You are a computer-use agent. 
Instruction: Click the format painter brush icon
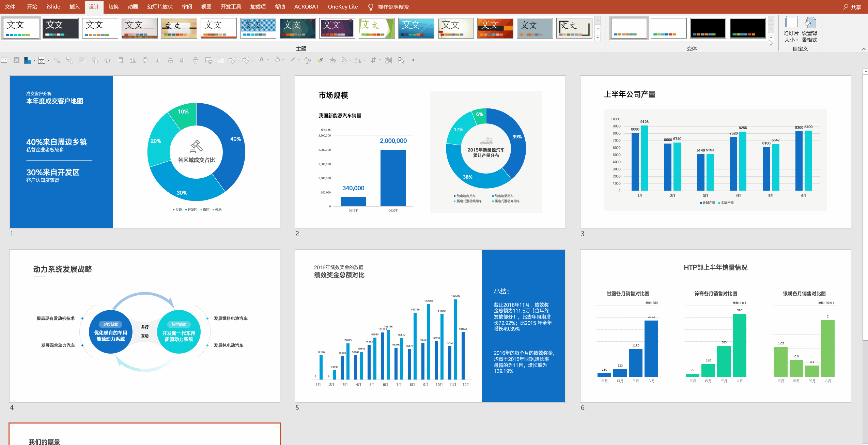(x=320, y=60)
